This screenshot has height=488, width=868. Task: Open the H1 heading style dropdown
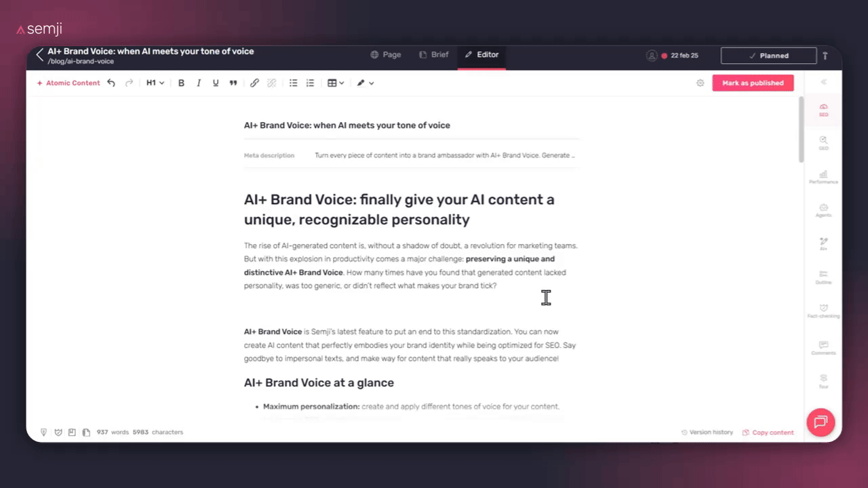(x=155, y=83)
